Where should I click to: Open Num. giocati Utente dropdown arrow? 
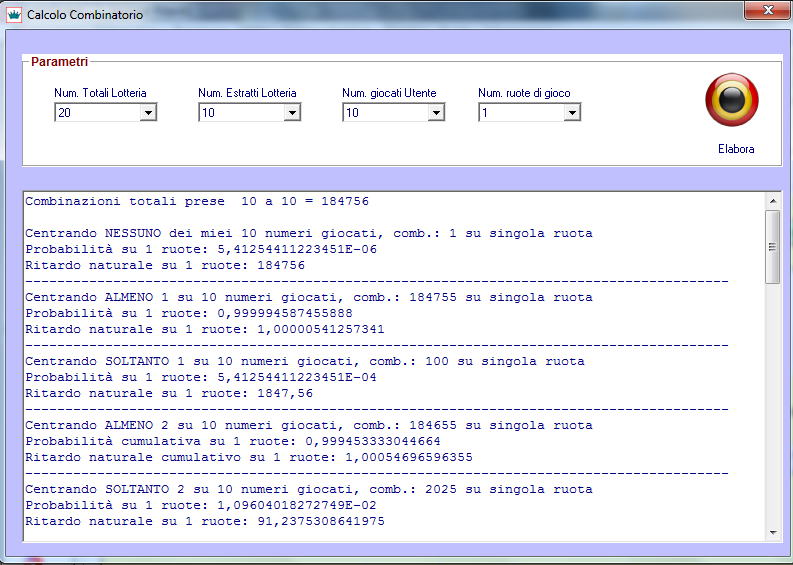click(x=436, y=112)
